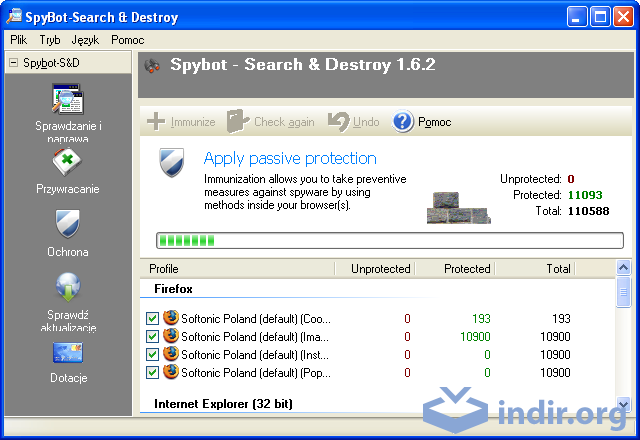Click protected value 193 in Coo... row
The height and width of the screenshot is (440, 640).
pyautogui.click(x=481, y=319)
